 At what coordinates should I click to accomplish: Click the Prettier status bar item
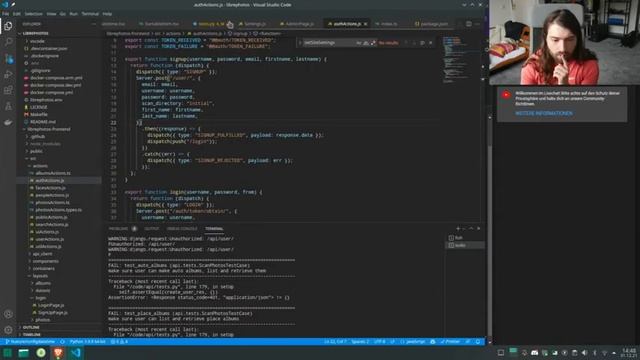pyautogui.click(x=450, y=342)
